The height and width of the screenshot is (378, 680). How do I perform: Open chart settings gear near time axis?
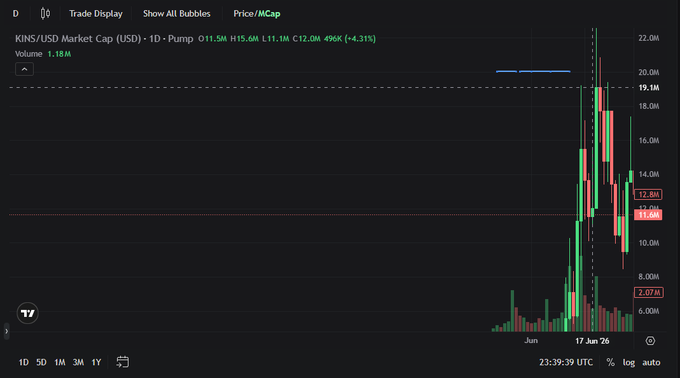(650, 341)
